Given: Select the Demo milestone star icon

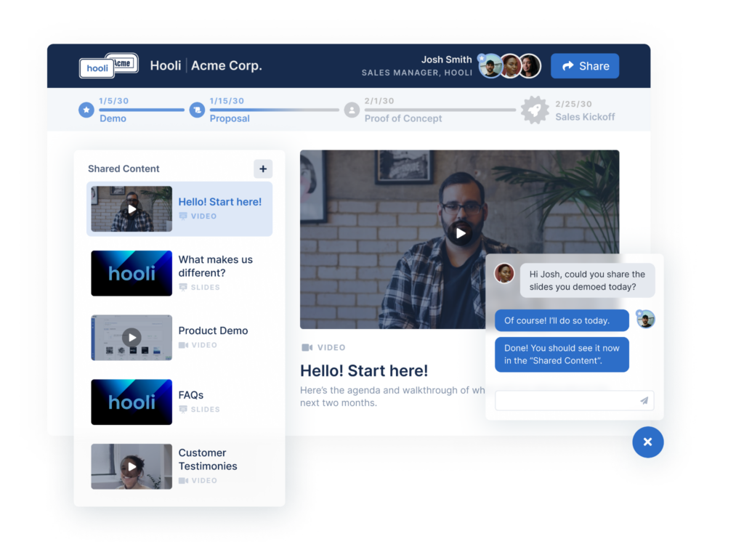Looking at the screenshot, I should coord(87,110).
